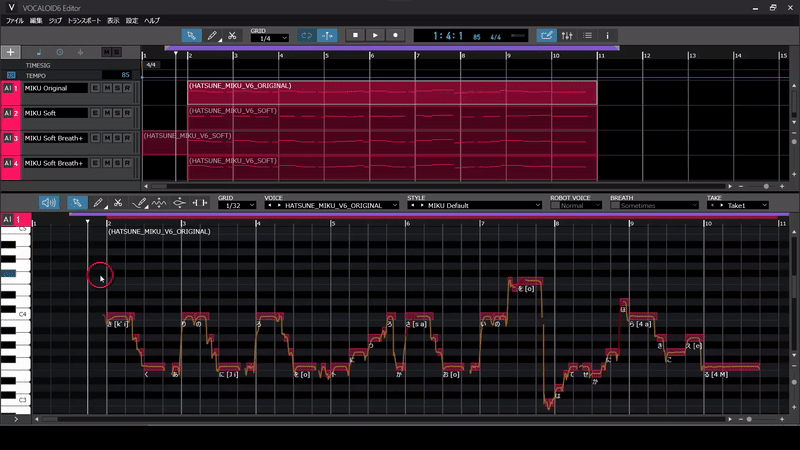Viewport: 800px width, 450px height.
Task: Select the pencil tool in top toolbar
Action: pyautogui.click(x=212, y=35)
